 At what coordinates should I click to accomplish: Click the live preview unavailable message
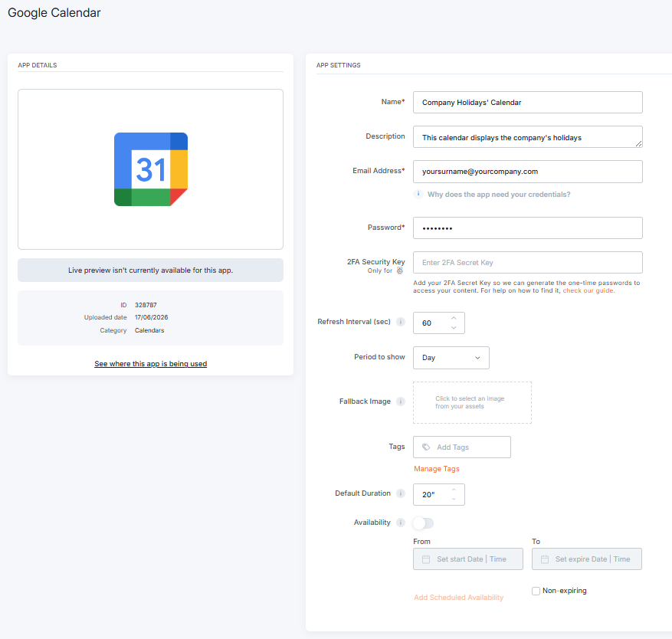(150, 270)
